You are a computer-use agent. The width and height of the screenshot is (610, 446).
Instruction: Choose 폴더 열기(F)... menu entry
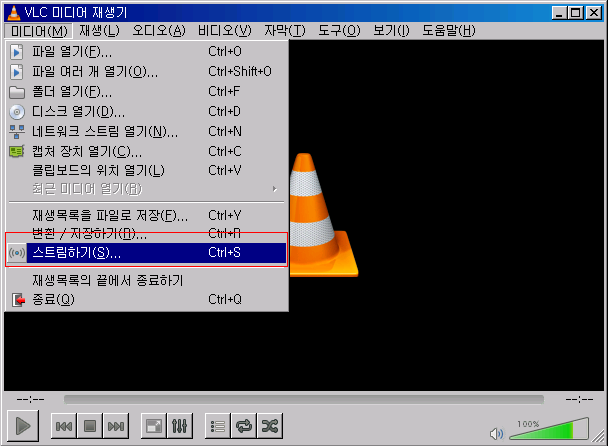pyautogui.click(x=147, y=91)
